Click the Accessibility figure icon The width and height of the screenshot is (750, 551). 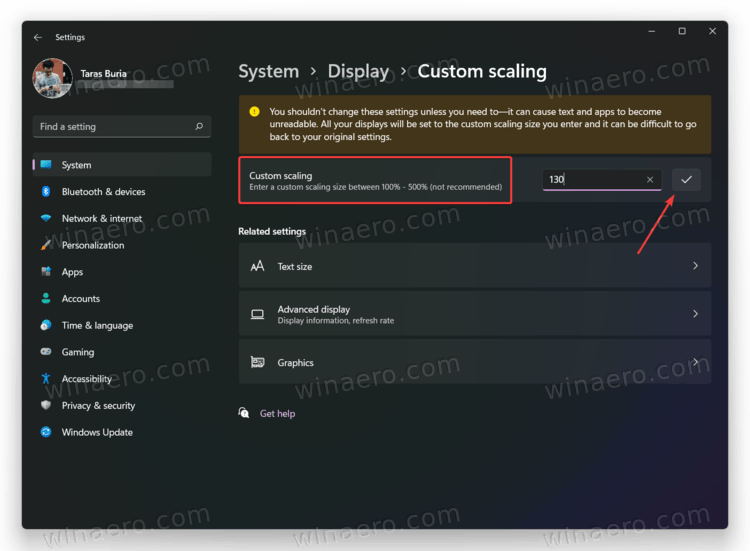point(46,378)
